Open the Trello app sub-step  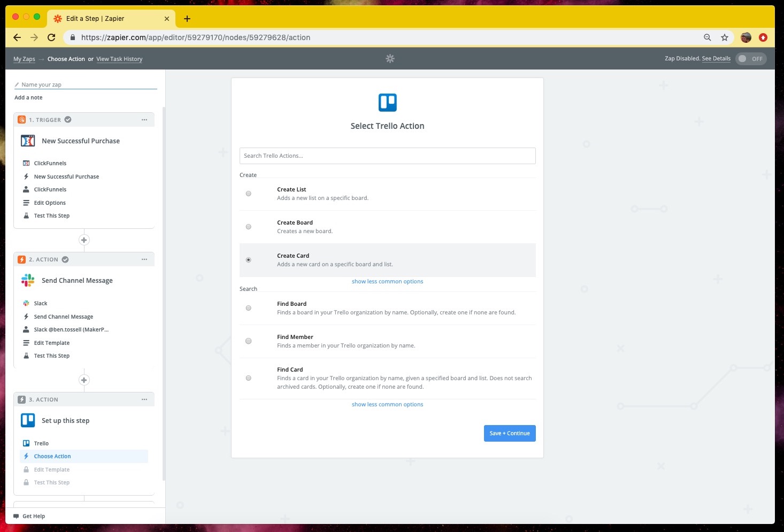point(41,443)
